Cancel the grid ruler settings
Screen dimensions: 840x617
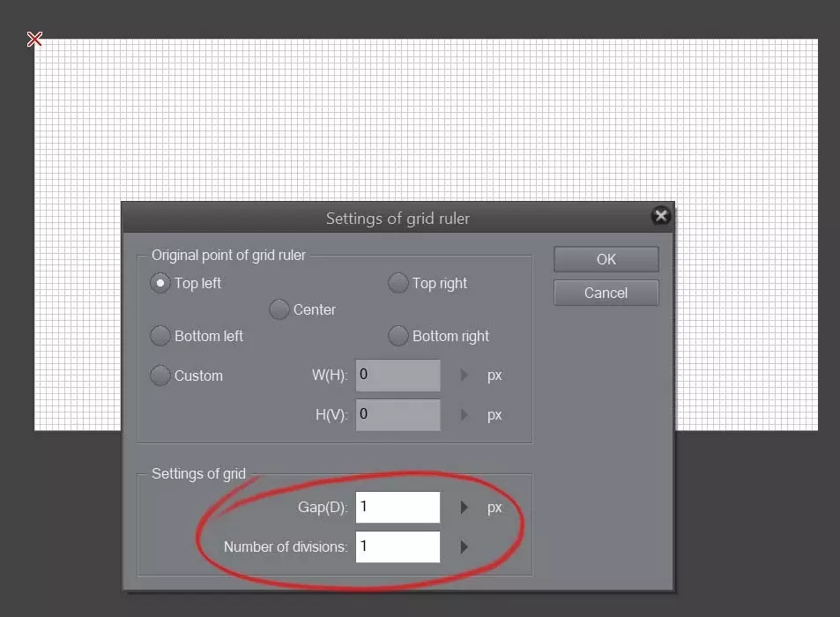[x=606, y=293]
